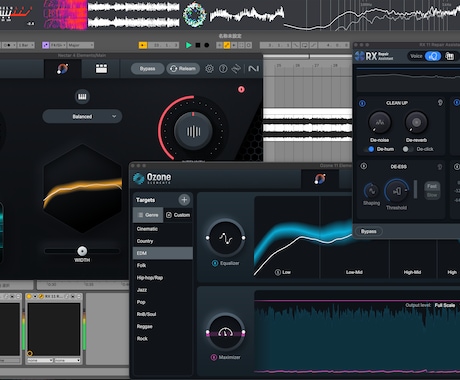Select Jazz genre target
Image resolution: width=460 pixels, height=380 pixels.
(163, 290)
